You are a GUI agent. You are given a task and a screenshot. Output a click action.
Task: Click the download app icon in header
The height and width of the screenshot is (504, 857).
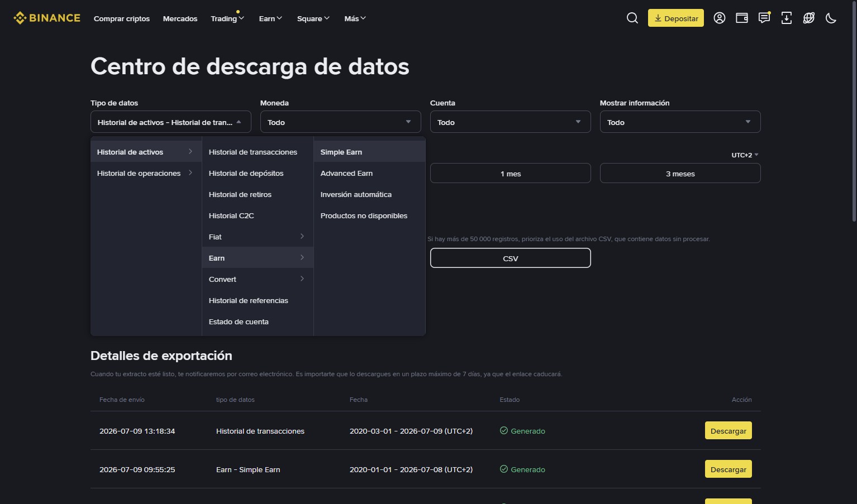point(787,18)
